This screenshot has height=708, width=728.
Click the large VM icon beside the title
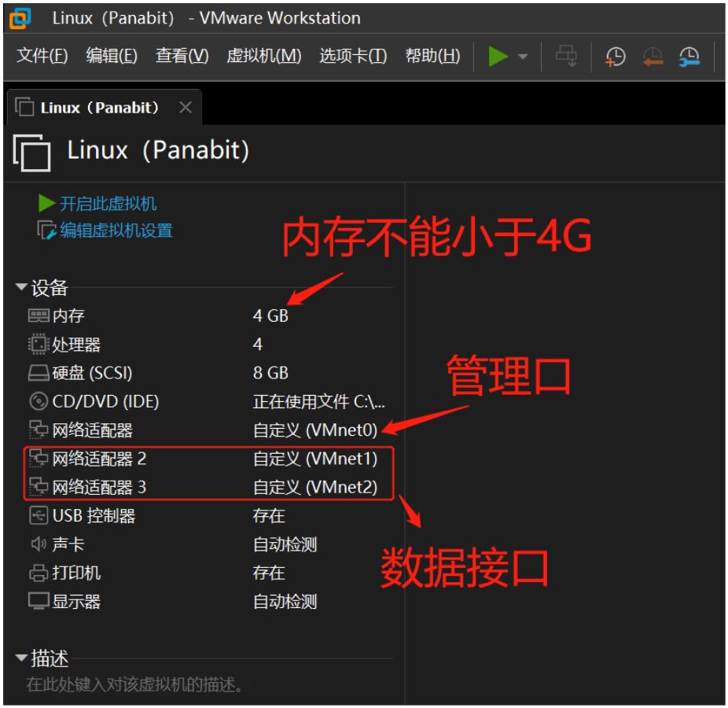(x=31, y=153)
